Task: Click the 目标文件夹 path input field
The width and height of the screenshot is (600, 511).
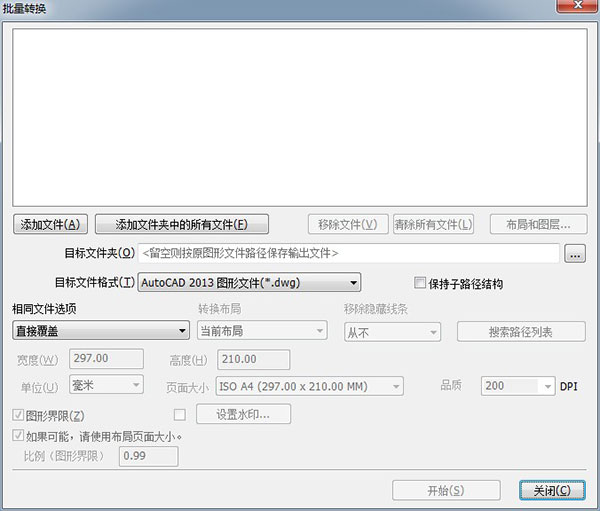Action: coord(348,254)
